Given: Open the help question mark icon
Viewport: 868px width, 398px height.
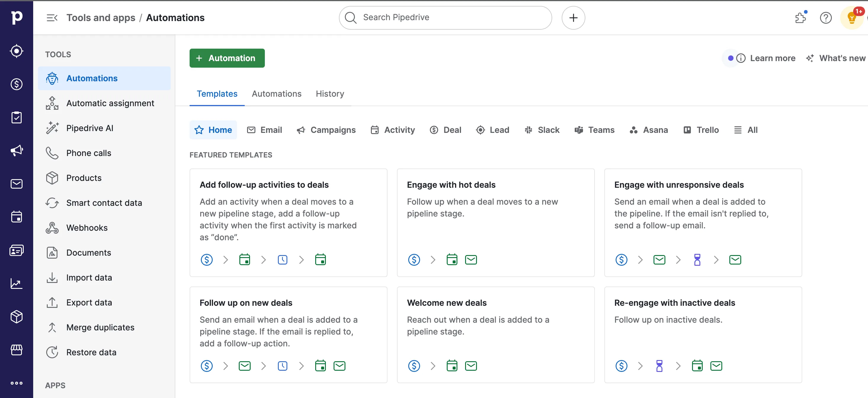Looking at the screenshot, I should pyautogui.click(x=826, y=17).
